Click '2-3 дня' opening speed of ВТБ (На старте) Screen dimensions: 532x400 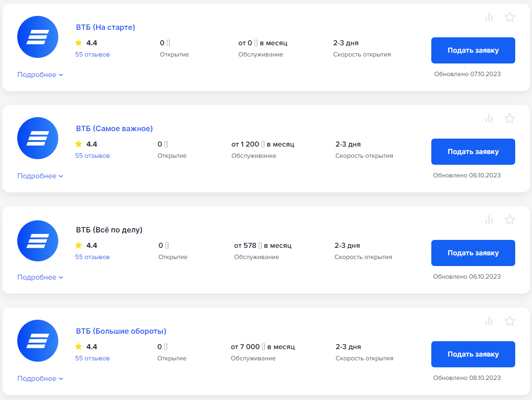[x=346, y=43]
